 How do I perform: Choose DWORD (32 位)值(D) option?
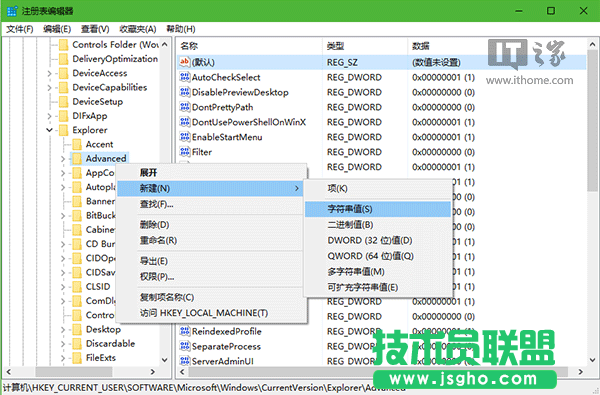point(378,240)
